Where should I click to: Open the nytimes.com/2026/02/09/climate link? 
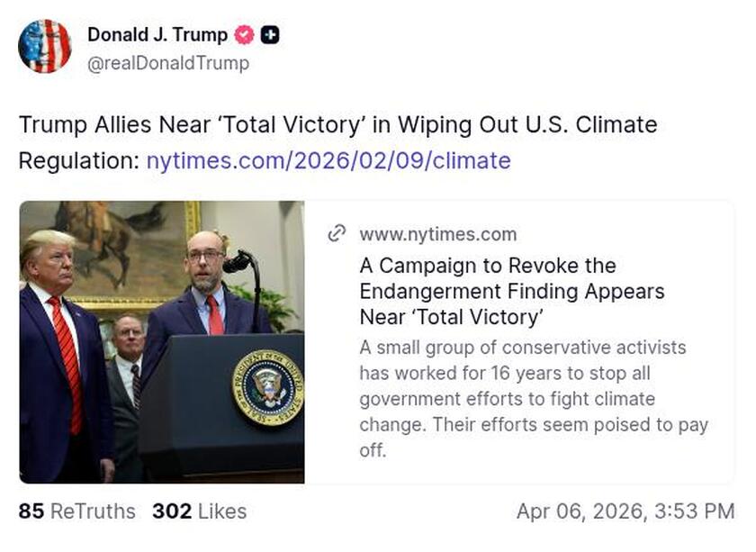pos(328,161)
